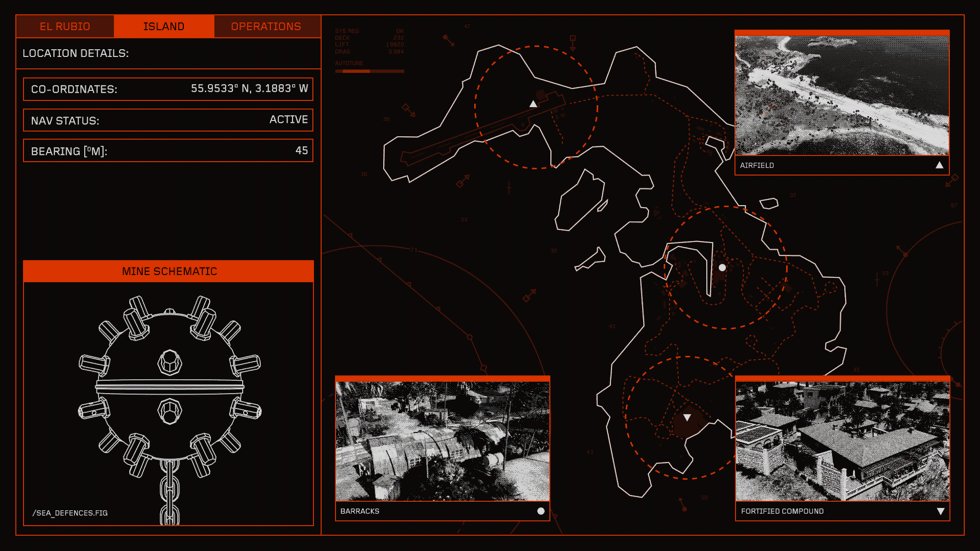Click the FORTIFIED COMPOUND caption label

click(x=782, y=511)
